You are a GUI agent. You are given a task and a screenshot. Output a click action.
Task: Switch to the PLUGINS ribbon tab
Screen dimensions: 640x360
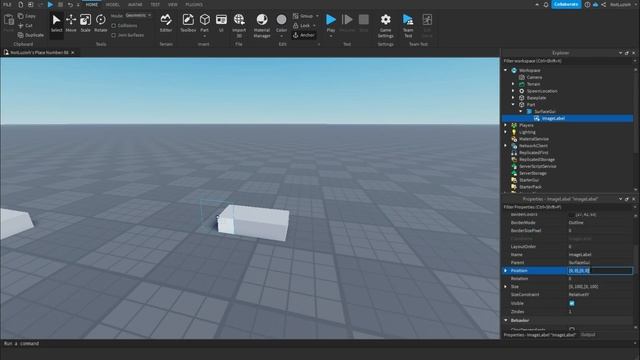(194, 4)
